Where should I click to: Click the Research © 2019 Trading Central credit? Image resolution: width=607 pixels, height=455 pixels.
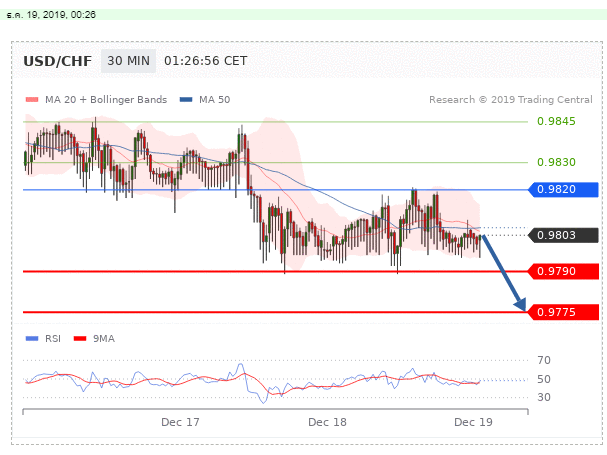click(511, 100)
